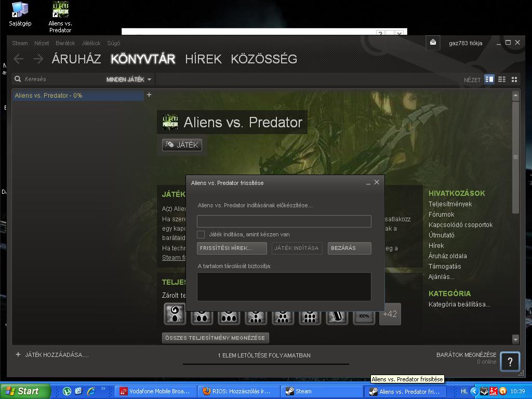Open the first spiral achievement icon
Image resolution: width=532 pixels, height=399 pixels.
click(175, 314)
